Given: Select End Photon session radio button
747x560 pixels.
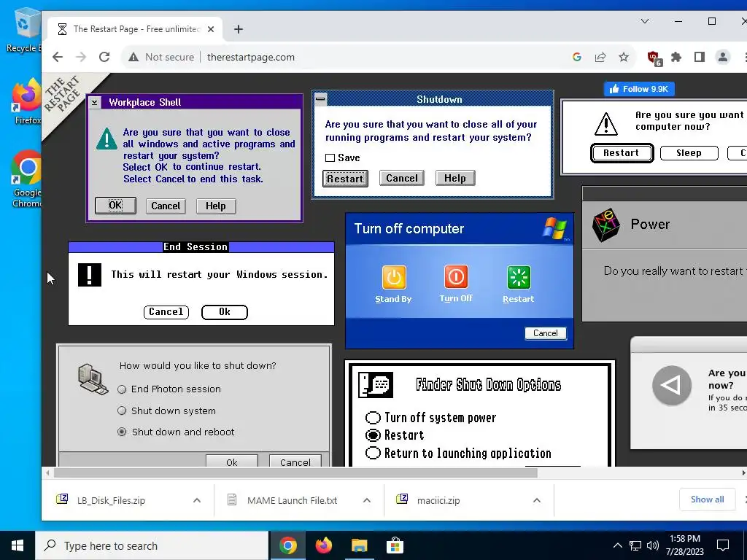Looking at the screenshot, I should tap(122, 389).
